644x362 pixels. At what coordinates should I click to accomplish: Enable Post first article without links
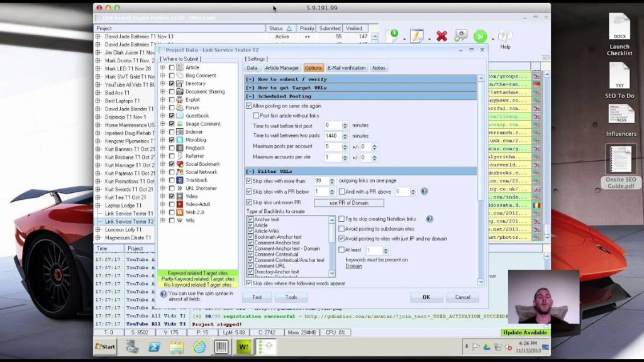[x=257, y=116]
